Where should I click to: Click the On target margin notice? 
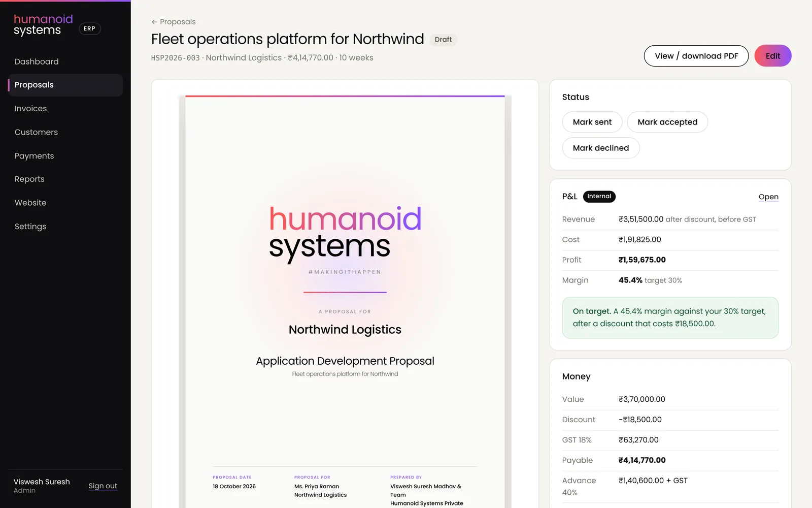670,317
